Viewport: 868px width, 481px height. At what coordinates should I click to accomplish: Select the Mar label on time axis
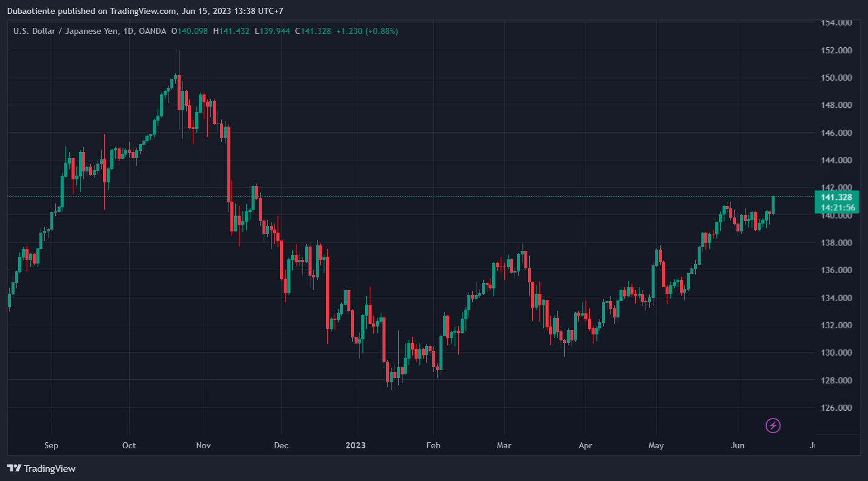coord(504,446)
